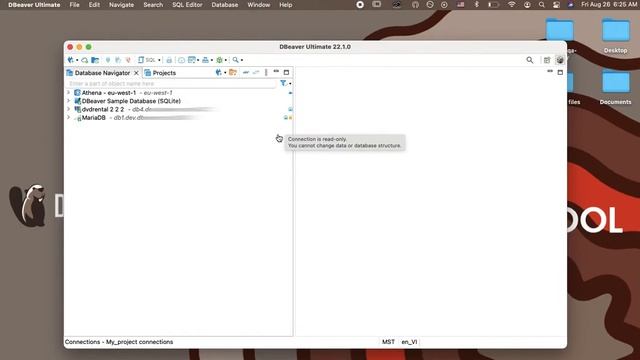Click the navigator panel's new connection icon

pyautogui.click(x=218, y=72)
